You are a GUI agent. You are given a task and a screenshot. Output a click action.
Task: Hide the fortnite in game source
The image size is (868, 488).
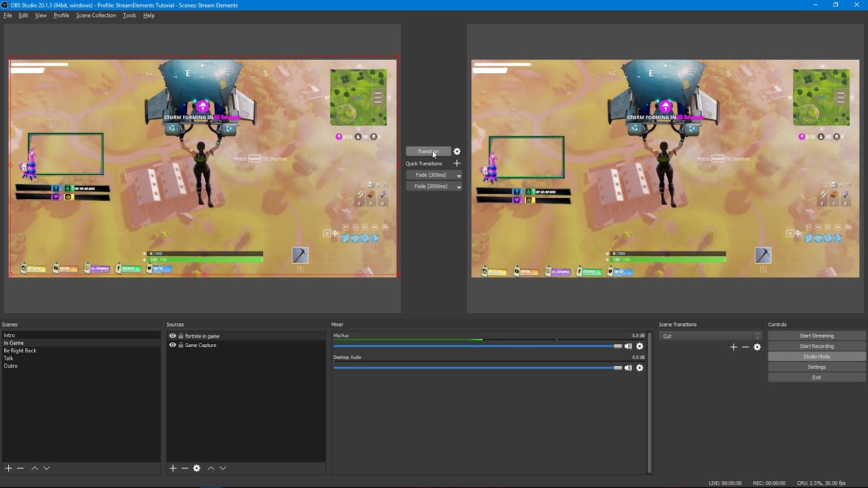(172, 336)
